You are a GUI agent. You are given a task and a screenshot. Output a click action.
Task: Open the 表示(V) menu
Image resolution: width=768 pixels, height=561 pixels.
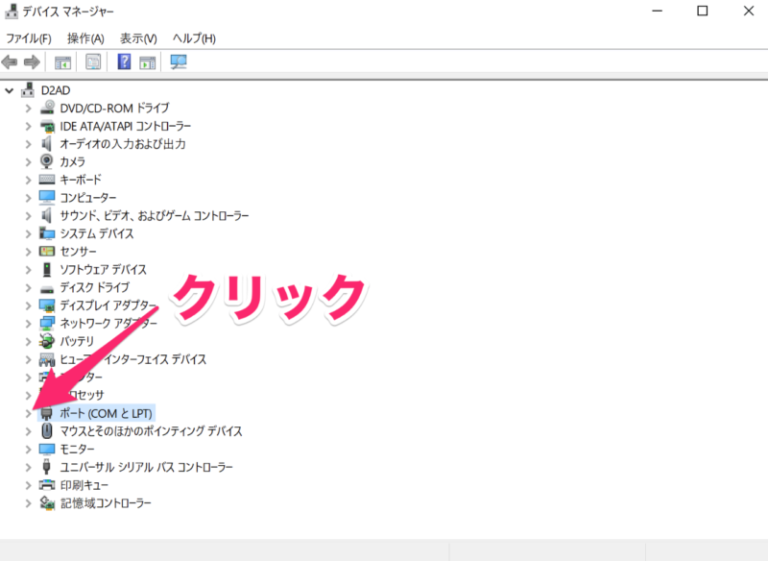point(138,38)
